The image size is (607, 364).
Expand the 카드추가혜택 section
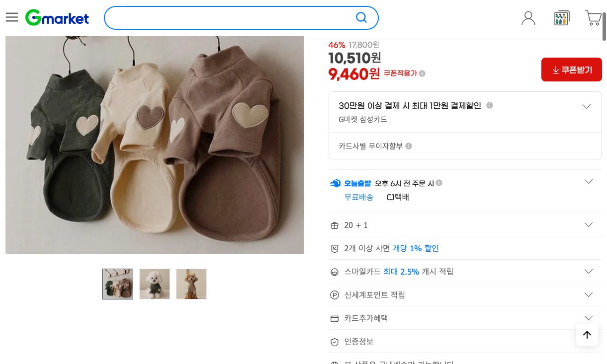[x=589, y=318]
